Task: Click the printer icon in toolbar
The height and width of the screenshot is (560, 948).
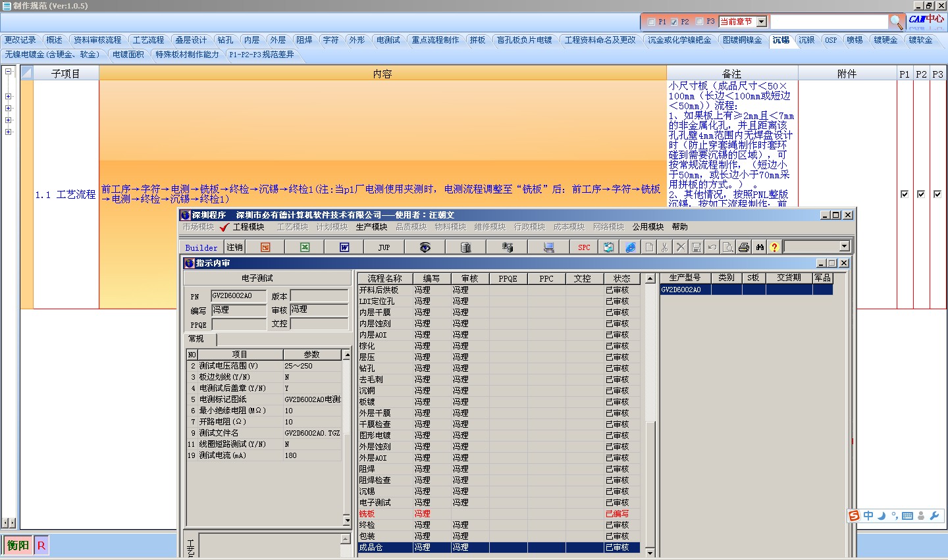Action: point(744,247)
